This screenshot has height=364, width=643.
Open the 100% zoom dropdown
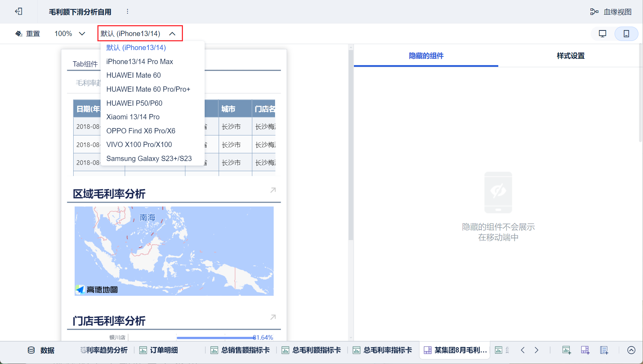(x=70, y=34)
